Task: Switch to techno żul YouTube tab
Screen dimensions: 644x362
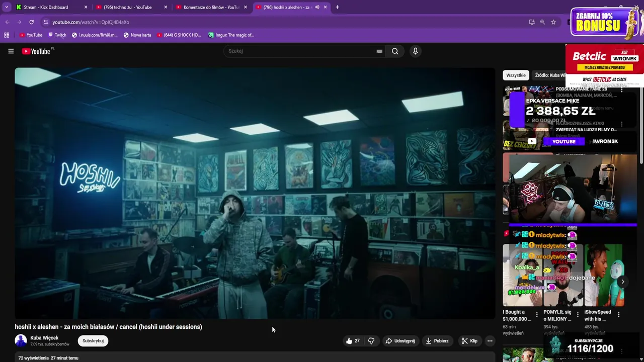Action: [x=131, y=7]
